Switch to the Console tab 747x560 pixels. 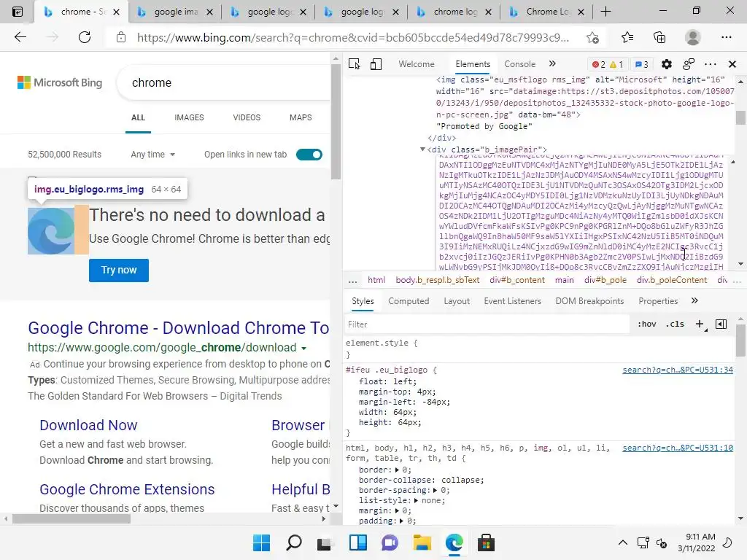[x=519, y=64]
